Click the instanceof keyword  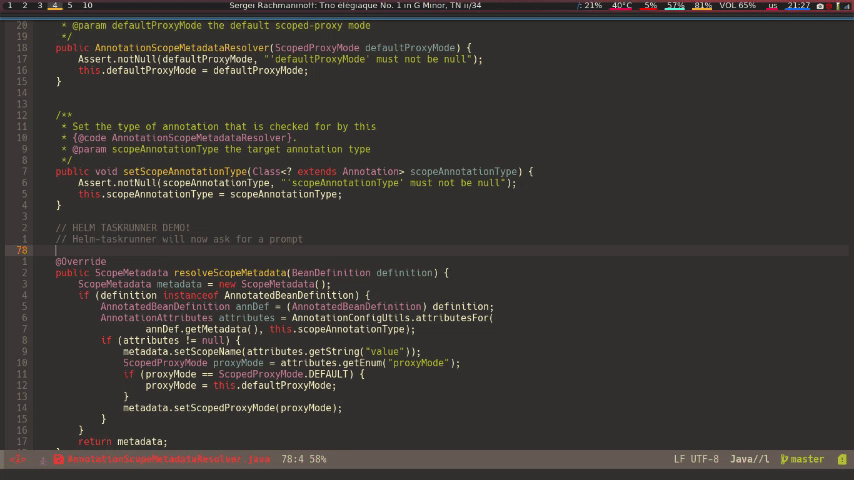[x=191, y=295]
